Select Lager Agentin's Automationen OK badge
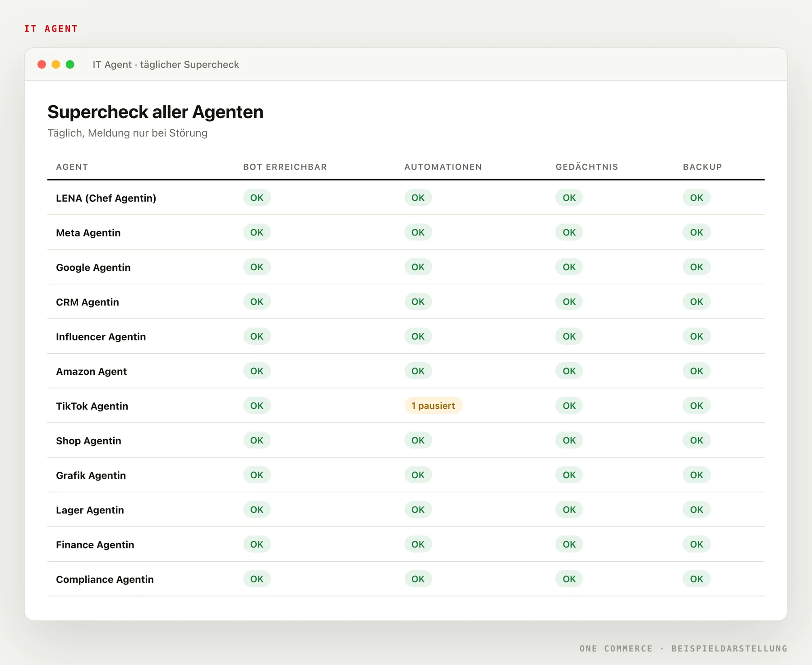The image size is (812, 665). (x=418, y=510)
